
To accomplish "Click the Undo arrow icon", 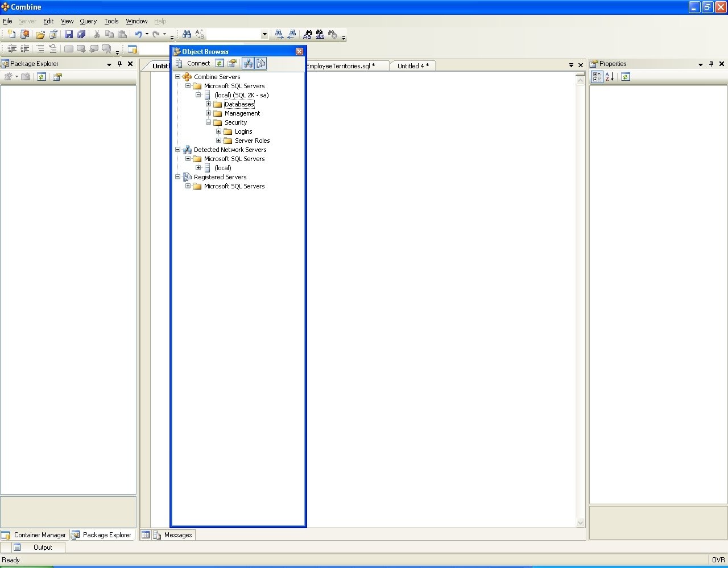I will coord(138,35).
